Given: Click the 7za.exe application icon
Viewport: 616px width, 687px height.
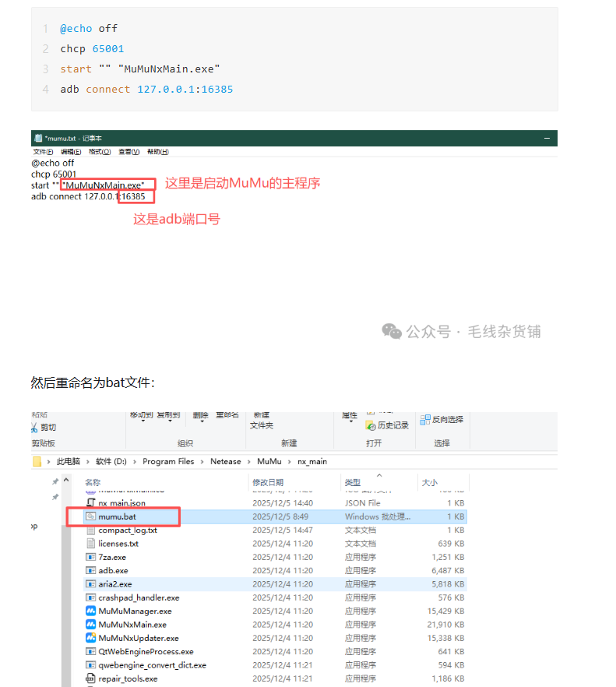Looking at the screenshot, I should pyautogui.click(x=90, y=557).
